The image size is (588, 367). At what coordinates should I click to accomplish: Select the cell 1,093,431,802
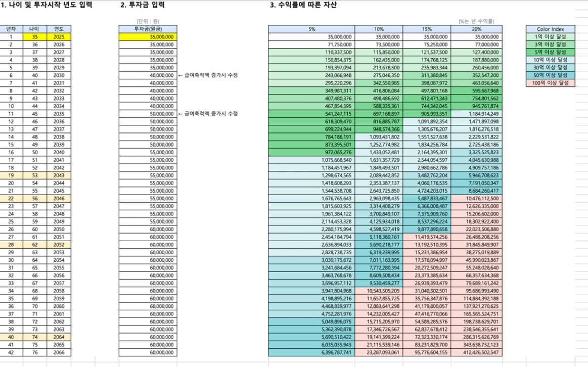379,137
